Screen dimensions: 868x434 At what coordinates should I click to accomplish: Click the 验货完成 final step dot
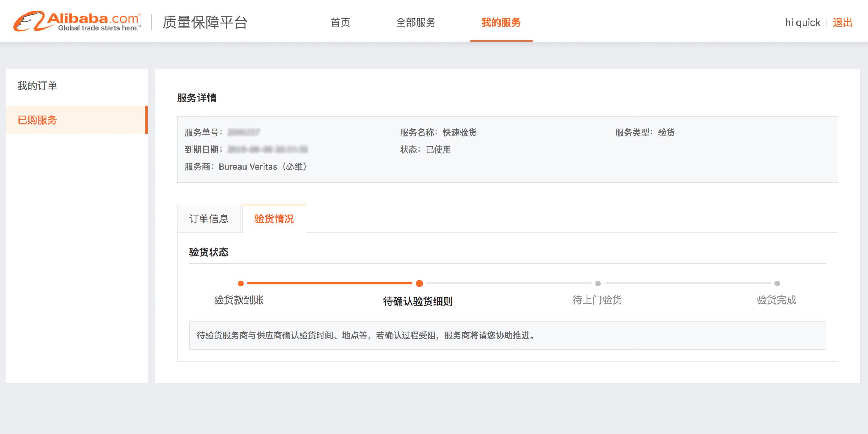[777, 284]
